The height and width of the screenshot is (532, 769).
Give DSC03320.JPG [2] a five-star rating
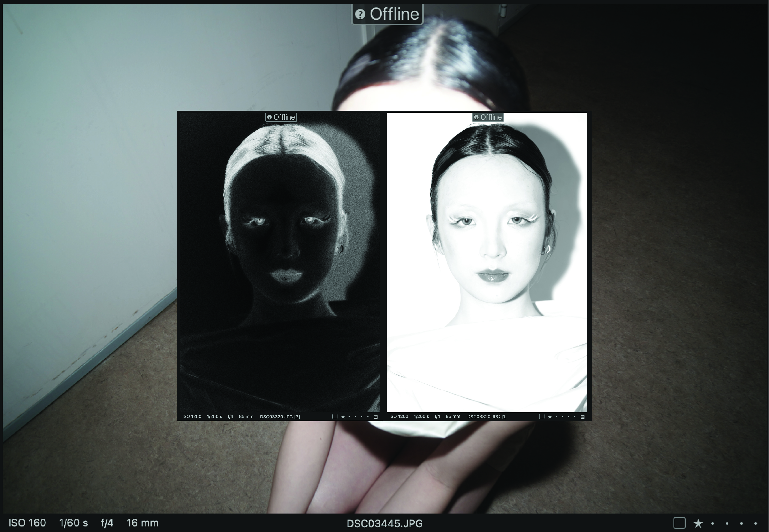(368, 417)
